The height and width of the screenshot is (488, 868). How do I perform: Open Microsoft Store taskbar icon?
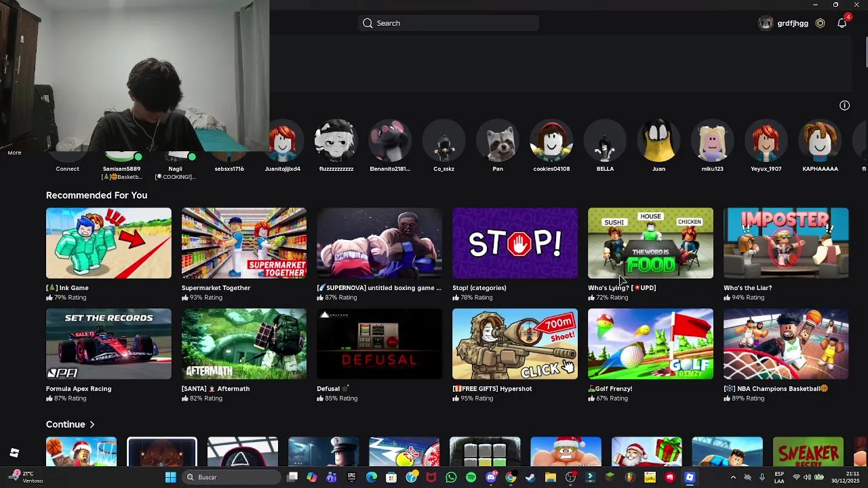(x=391, y=477)
